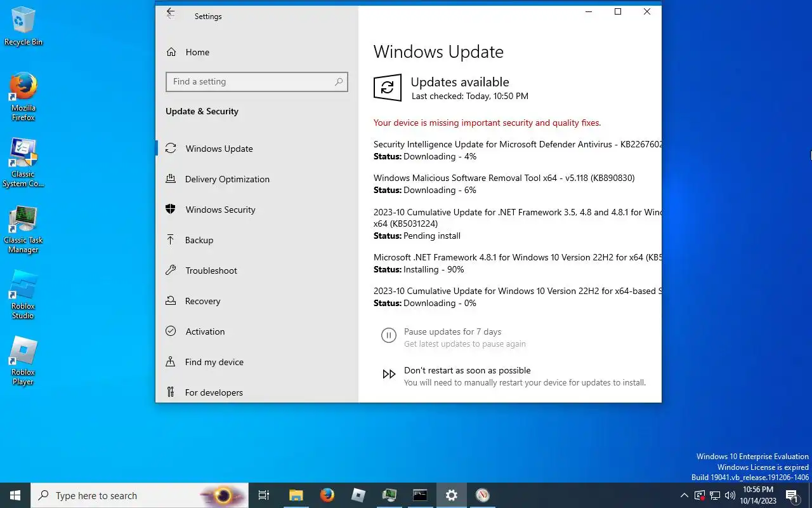The width and height of the screenshot is (812, 508).
Task: Click Don't restart as soon as possible
Action: [x=467, y=370]
